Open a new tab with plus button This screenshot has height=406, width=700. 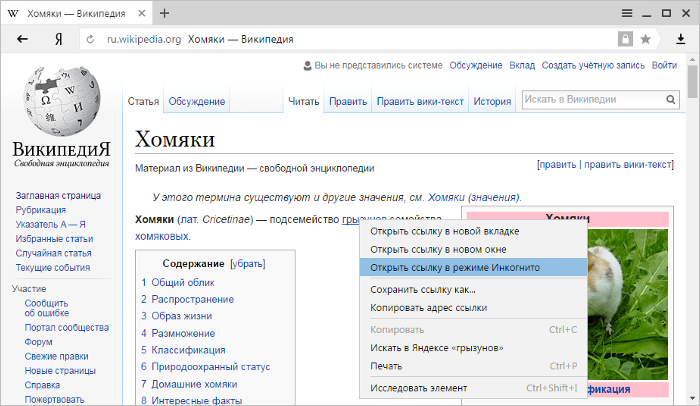tap(164, 13)
